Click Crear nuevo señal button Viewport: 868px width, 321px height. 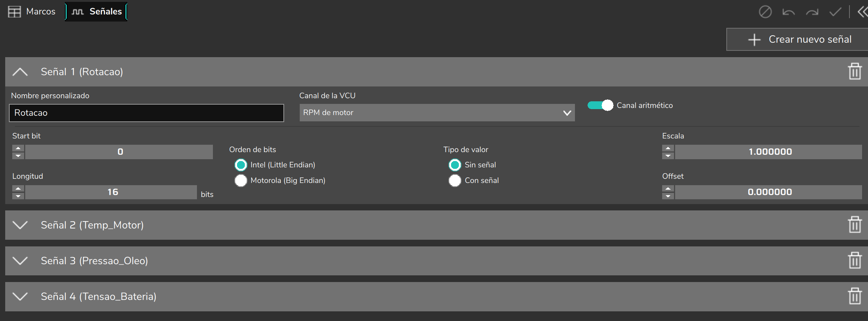click(x=797, y=39)
